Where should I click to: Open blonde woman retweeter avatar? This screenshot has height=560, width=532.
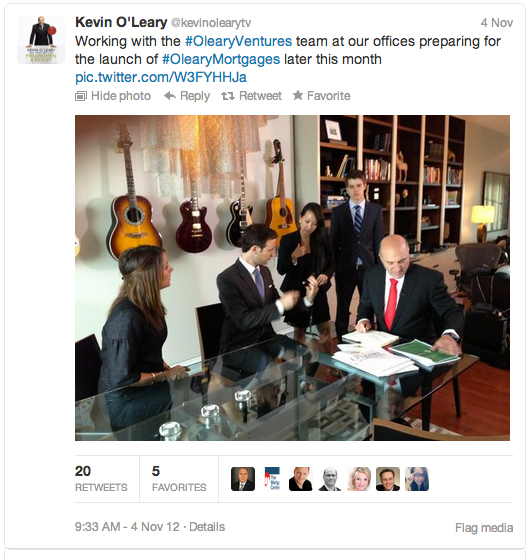click(359, 479)
